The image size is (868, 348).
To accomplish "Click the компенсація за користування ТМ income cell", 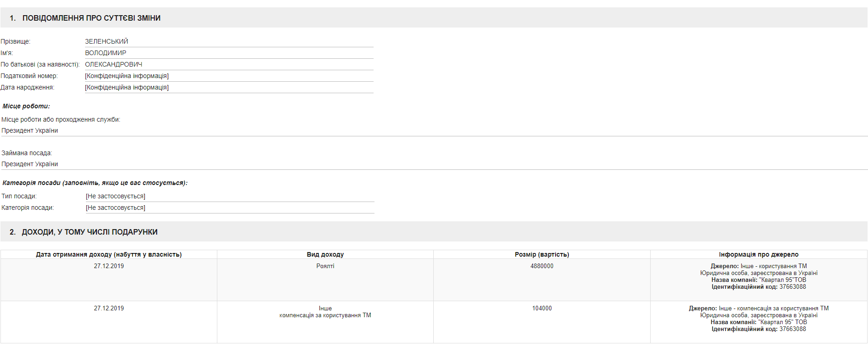I will click(325, 315).
